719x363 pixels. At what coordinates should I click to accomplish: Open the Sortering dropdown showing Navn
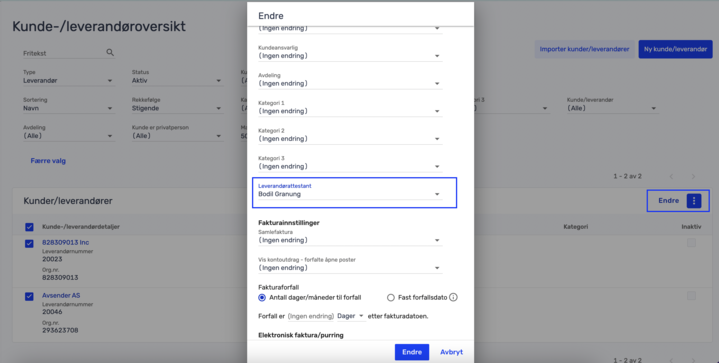[x=68, y=108]
